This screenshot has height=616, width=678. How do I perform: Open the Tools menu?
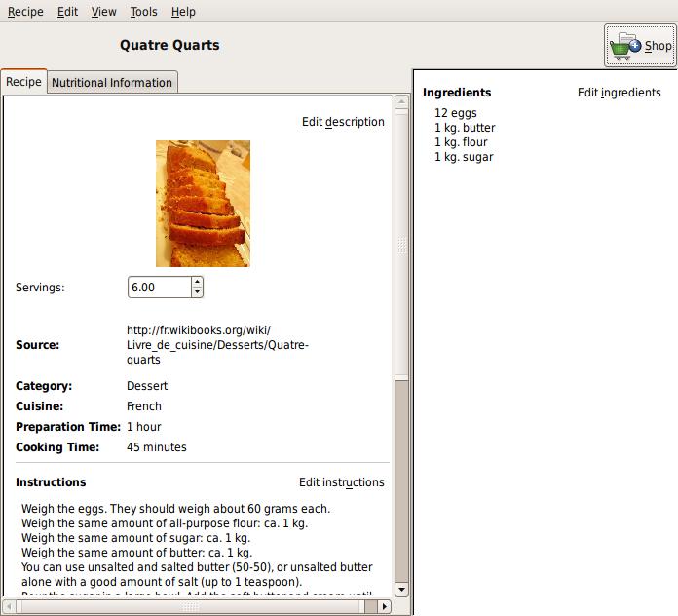click(143, 12)
